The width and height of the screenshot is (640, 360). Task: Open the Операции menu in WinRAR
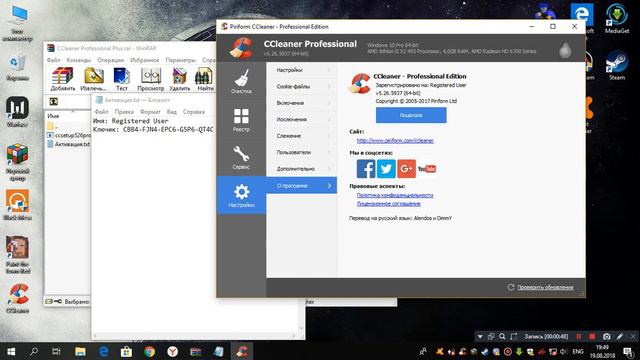click(110, 60)
